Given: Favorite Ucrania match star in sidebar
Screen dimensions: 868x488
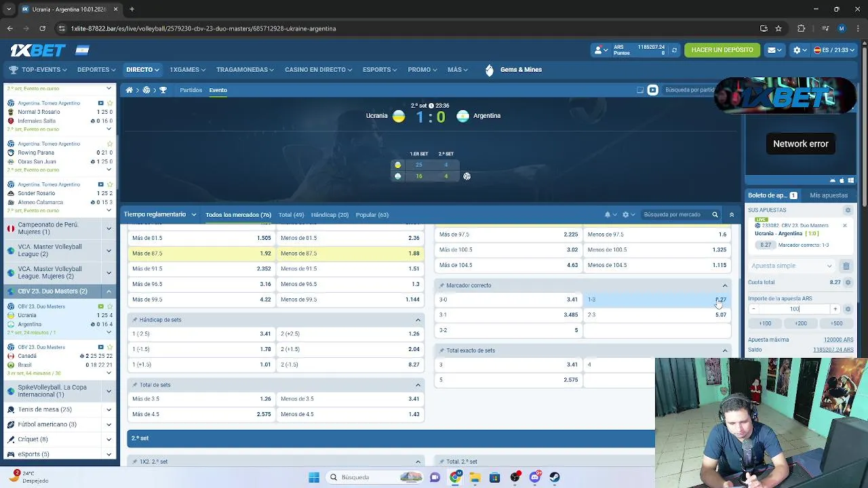Looking at the screenshot, I should click(x=110, y=306).
